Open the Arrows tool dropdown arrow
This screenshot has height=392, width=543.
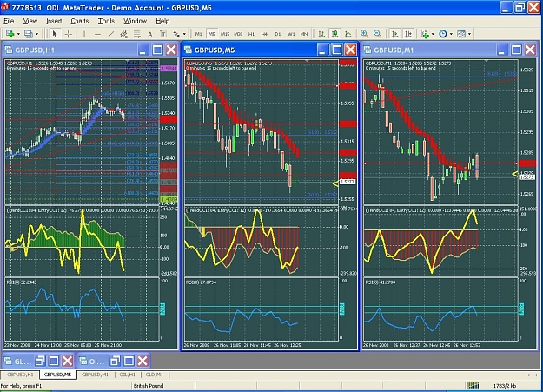pyautogui.click(x=184, y=34)
